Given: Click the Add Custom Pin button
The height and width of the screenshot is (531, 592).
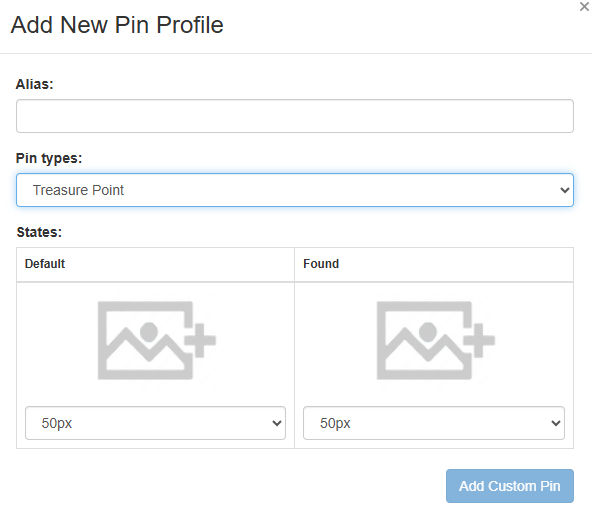Looking at the screenshot, I should [510, 486].
